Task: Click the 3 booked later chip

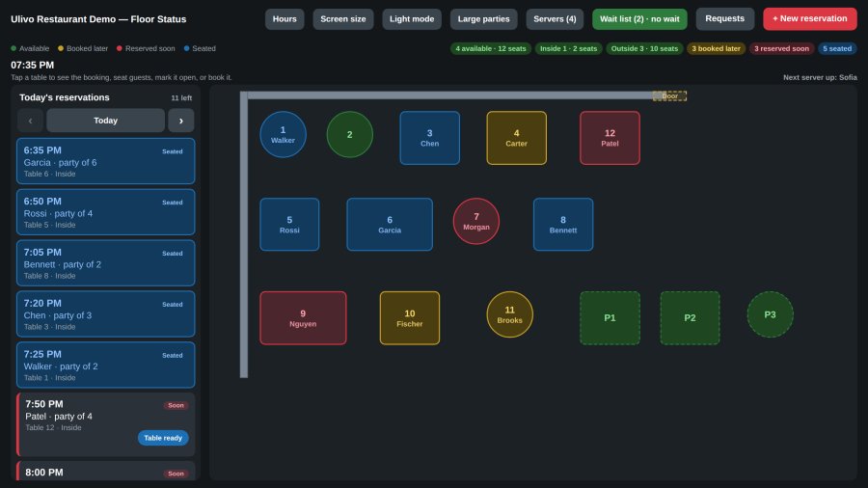Action: pos(716,48)
